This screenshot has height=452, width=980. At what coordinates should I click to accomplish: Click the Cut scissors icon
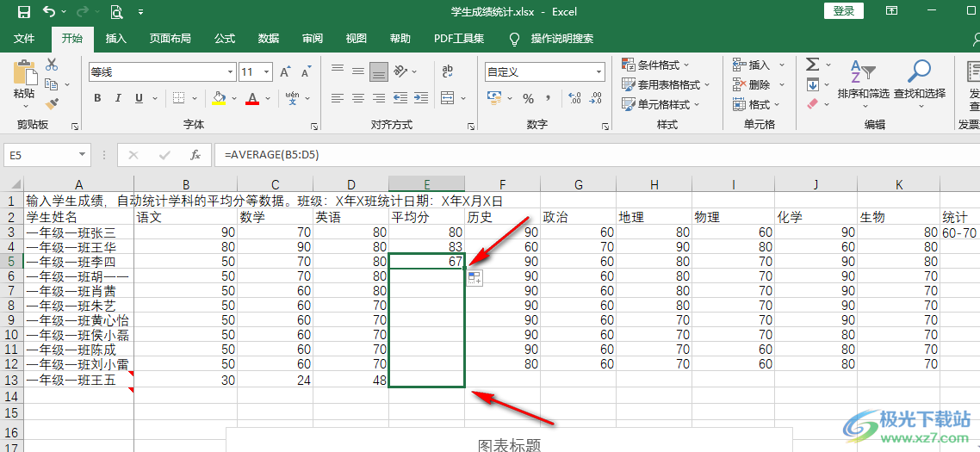pyautogui.click(x=52, y=64)
